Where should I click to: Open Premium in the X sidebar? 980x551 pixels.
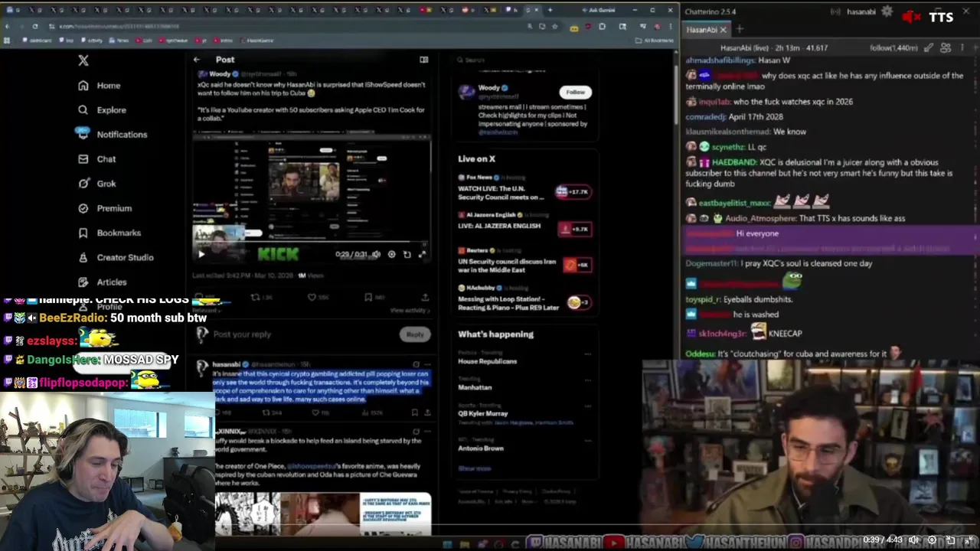pos(105,208)
